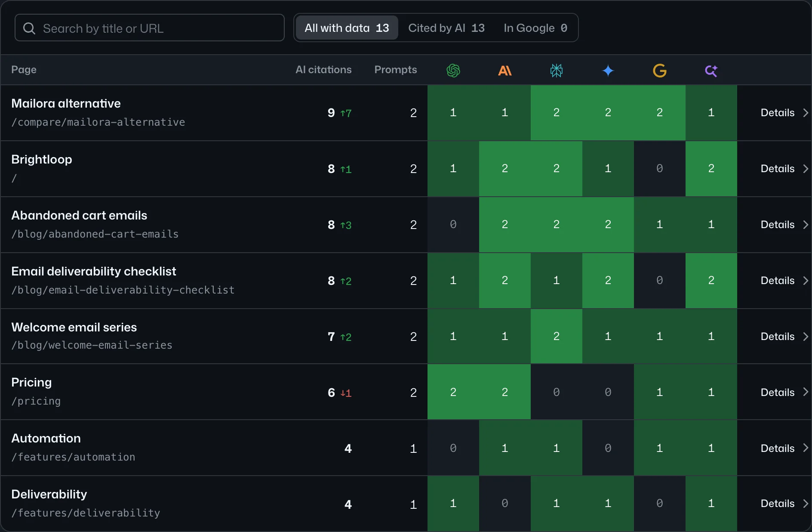Click the Brightloop page title
Image resolution: width=812 pixels, height=532 pixels.
42,159
